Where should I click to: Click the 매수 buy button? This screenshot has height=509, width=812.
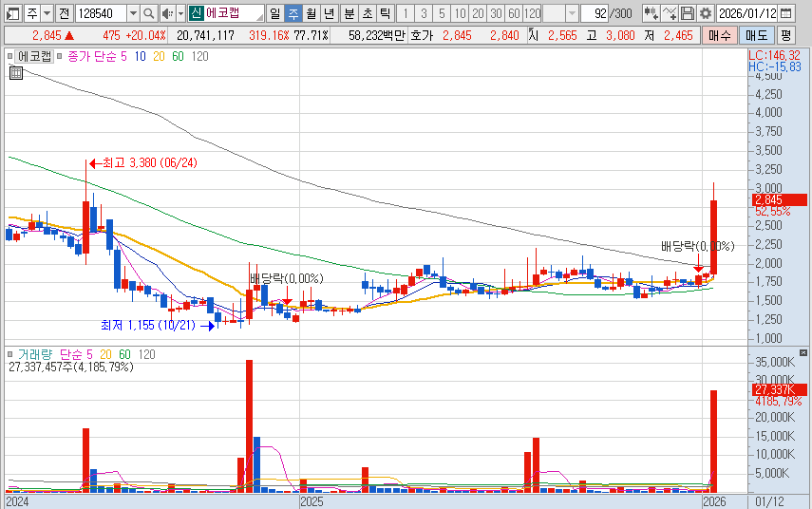(720, 36)
